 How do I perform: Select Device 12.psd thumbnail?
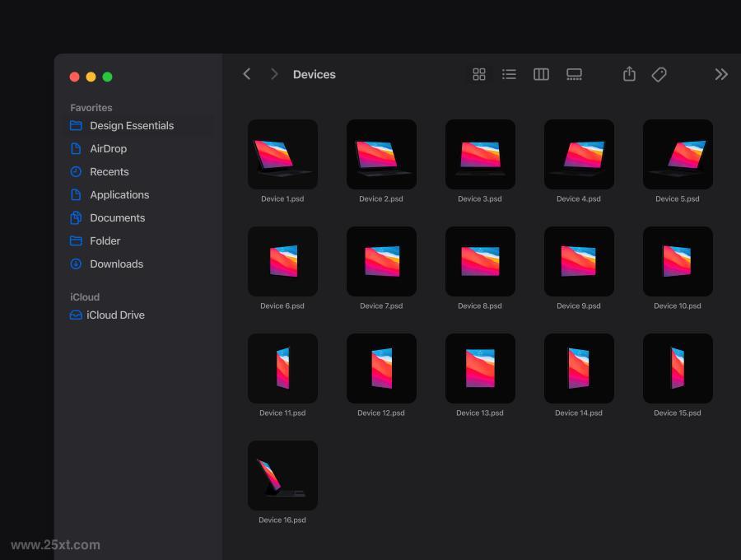(381, 368)
